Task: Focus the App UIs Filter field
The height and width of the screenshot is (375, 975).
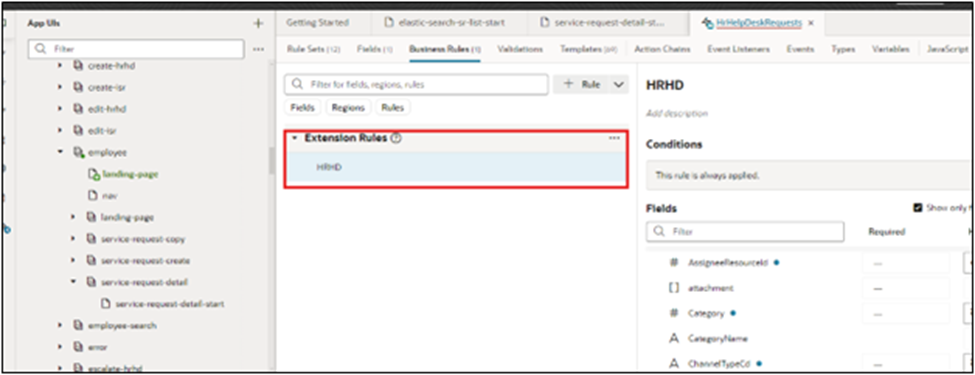Action: pos(136,49)
